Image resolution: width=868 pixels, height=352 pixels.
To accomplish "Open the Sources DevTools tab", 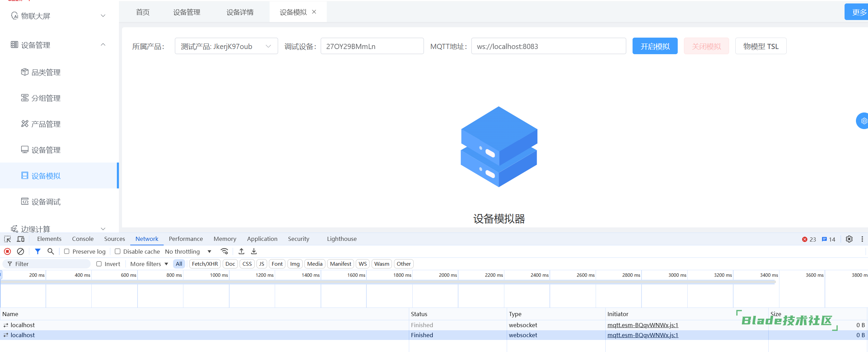I will [x=114, y=239].
